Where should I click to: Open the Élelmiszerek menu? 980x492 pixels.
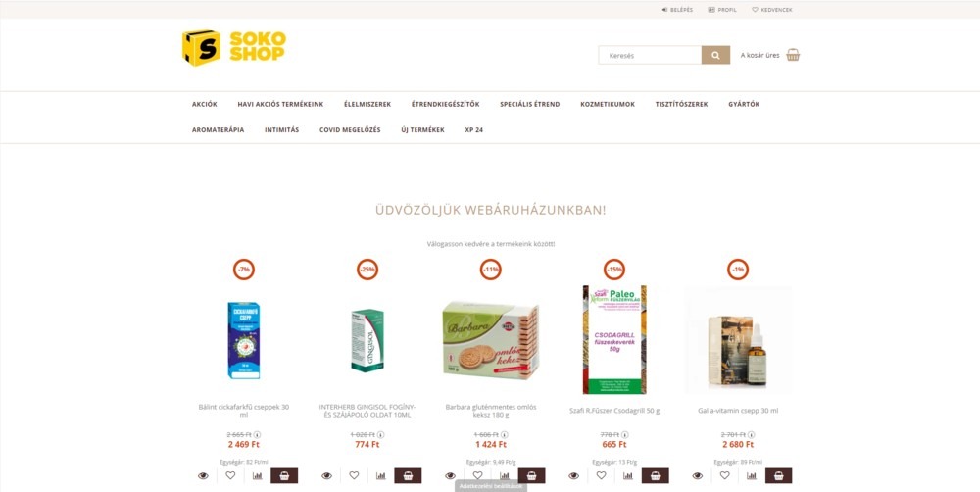pyautogui.click(x=367, y=105)
